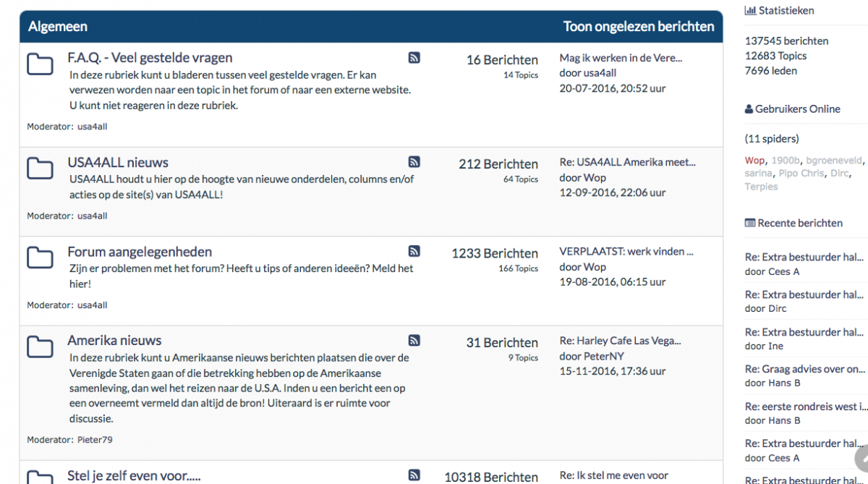Image resolution: width=868 pixels, height=484 pixels.
Task: Open RSS feed for USA4ALL nieuws
Action: 414,162
